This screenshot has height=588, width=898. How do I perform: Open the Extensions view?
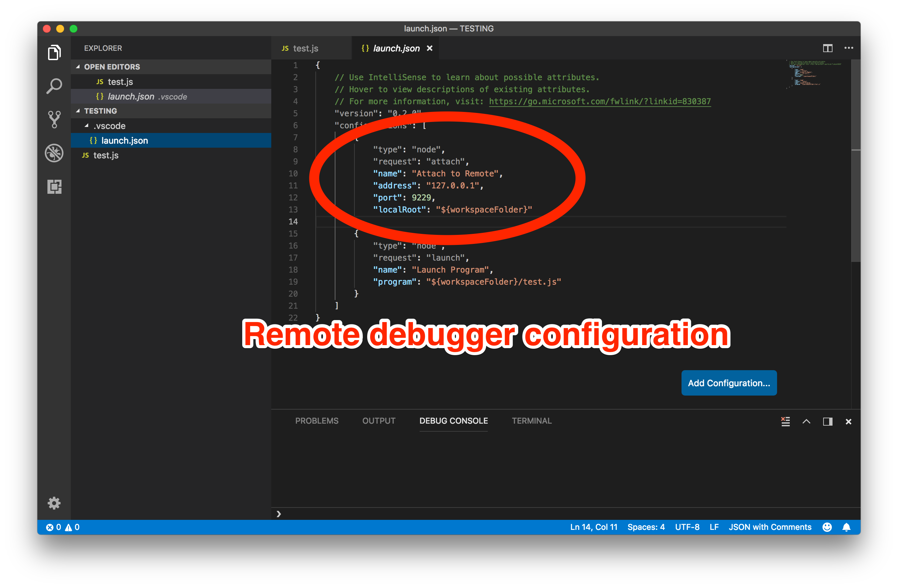54,187
